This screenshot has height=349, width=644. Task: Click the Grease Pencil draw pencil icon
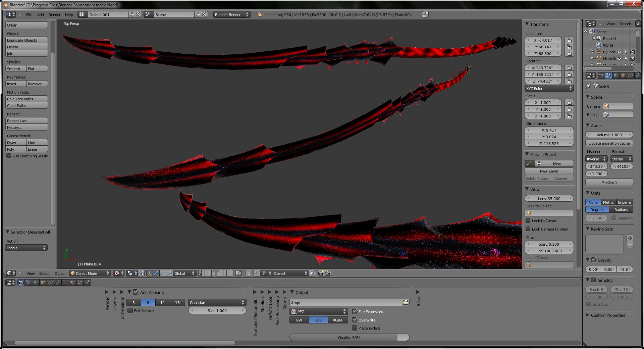[x=529, y=163]
